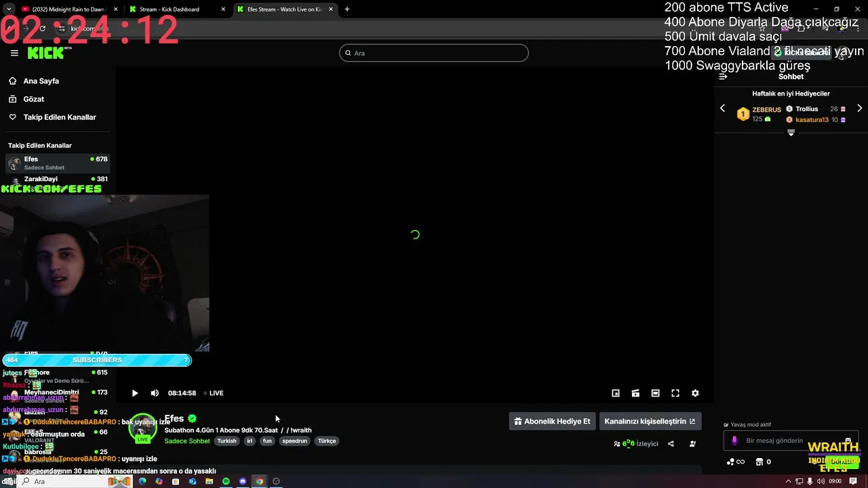Focus the Ara search box on Kick
This screenshot has width=868, height=488.
[434, 53]
